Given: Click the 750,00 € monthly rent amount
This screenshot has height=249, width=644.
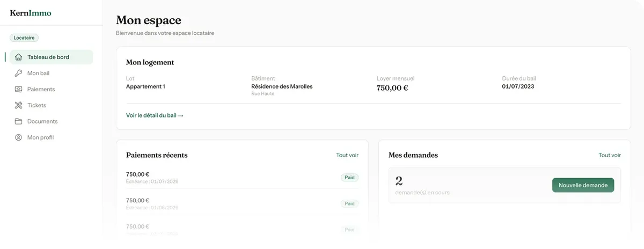Looking at the screenshot, I should (x=392, y=88).
